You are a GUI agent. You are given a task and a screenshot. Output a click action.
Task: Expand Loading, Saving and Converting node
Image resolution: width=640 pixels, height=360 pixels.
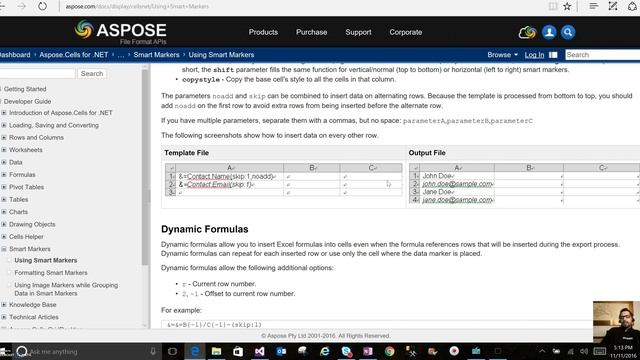pos(4,125)
